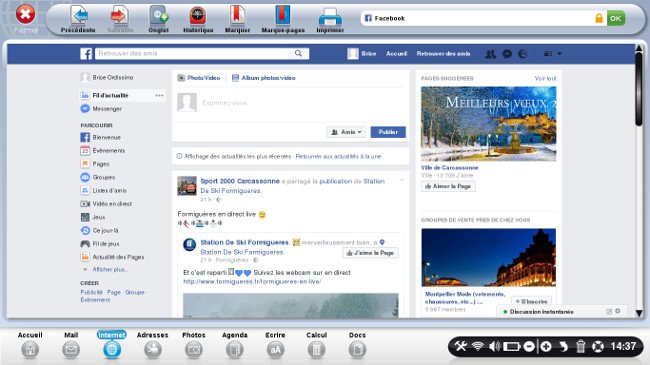Go back with the Précédente arrow icon
The height and width of the screenshot is (365, 650).
(x=78, y=16)
